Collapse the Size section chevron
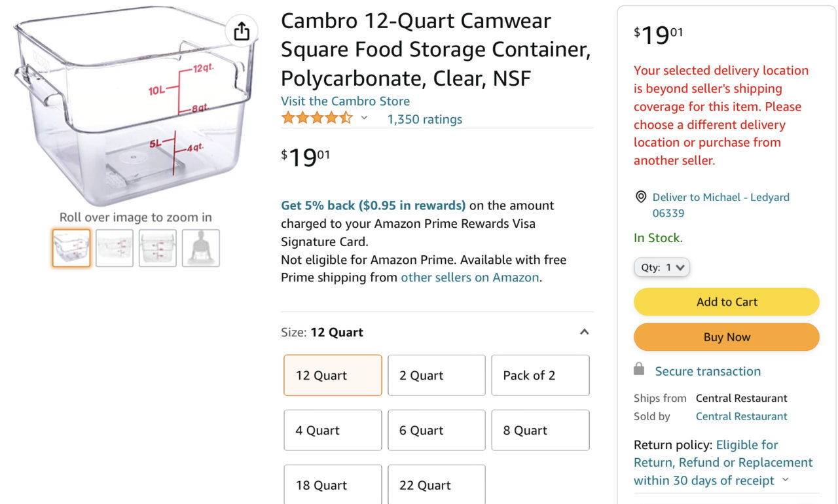The image size is (838, 504). coord(585,332)
